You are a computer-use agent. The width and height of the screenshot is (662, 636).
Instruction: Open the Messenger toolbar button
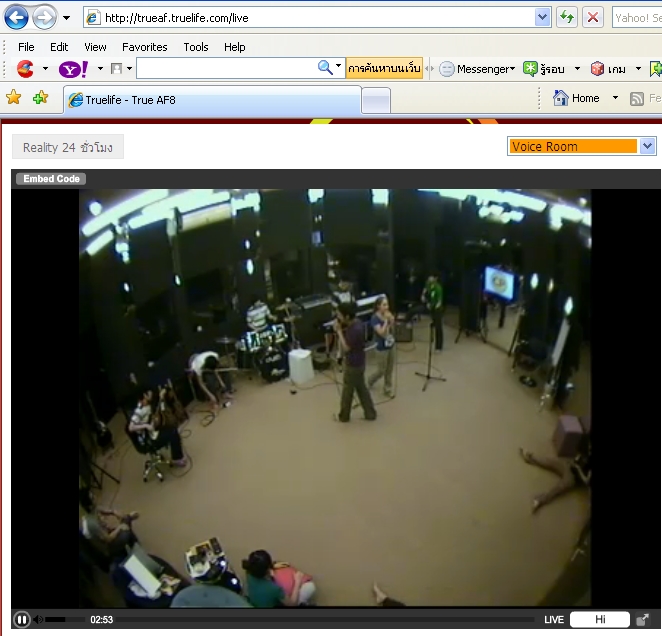[477, 68]
